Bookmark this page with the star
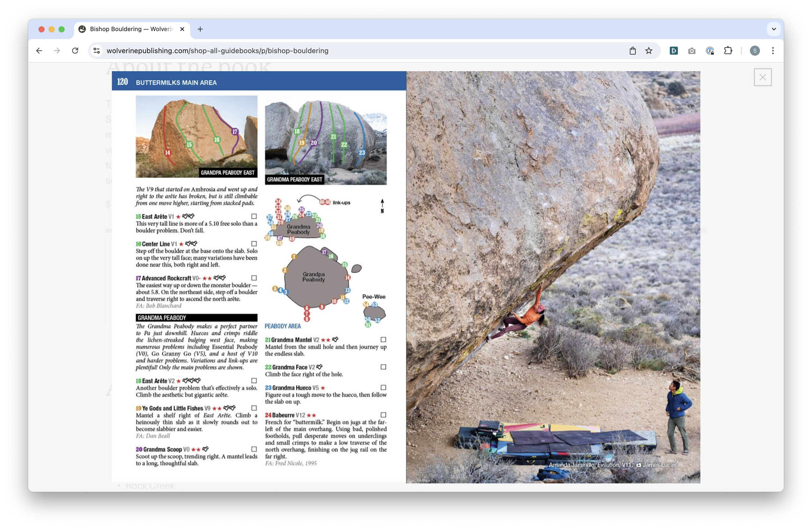The height and width of the screenshot is (529, 812). pyautogui.click(x=649, y=50)
